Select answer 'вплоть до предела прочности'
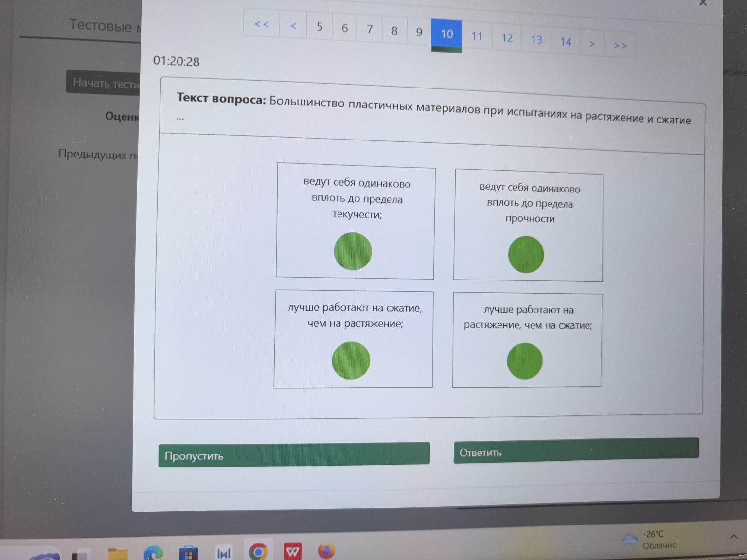 pos(526,254)
